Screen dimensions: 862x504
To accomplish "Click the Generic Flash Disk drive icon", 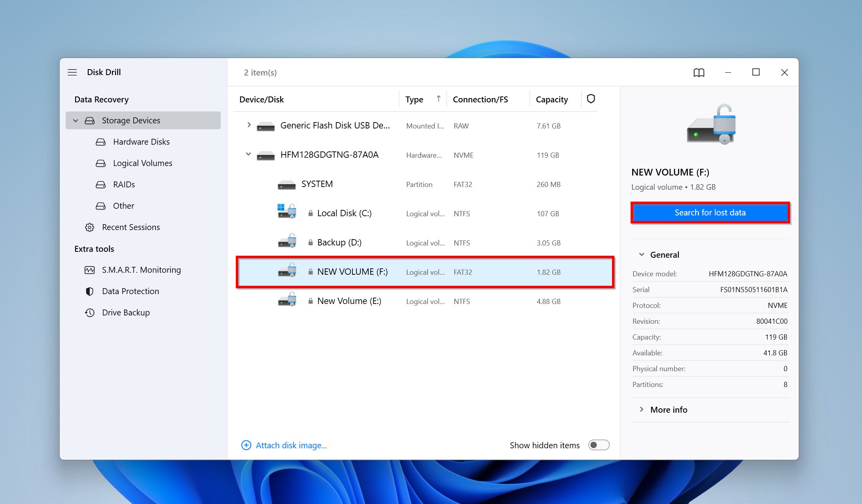I will 266,126.
